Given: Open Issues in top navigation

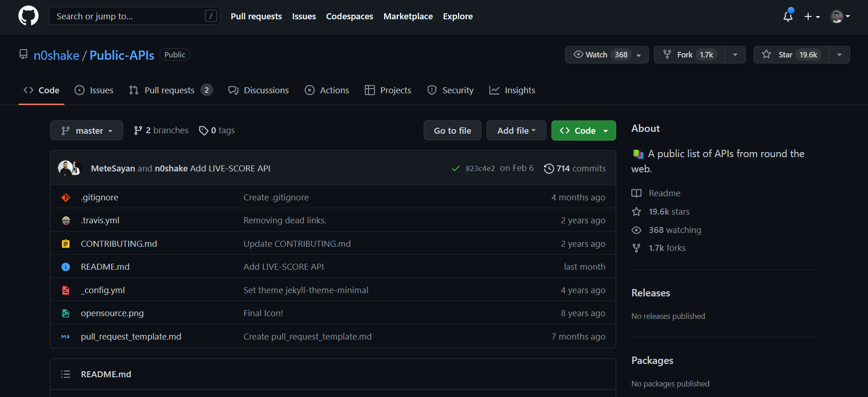Looking at the screenshot, I should (x=304, y=16).
